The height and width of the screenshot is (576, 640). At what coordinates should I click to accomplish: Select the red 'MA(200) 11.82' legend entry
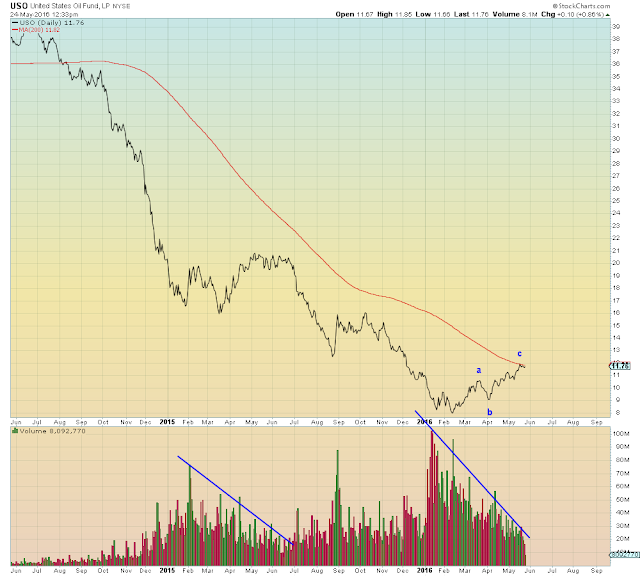pyautogui.click(x=36, y=30)
